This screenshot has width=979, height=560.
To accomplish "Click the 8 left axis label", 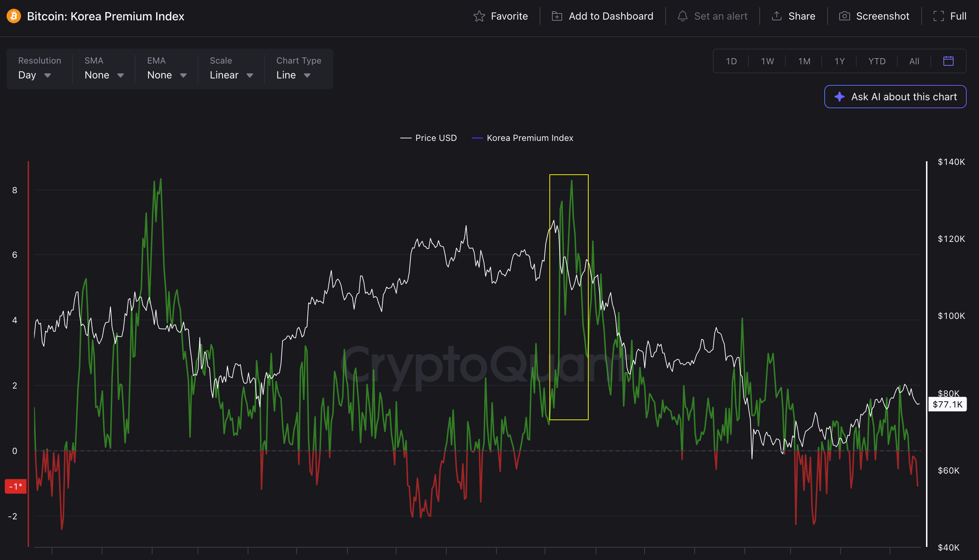I will [15, 190].
